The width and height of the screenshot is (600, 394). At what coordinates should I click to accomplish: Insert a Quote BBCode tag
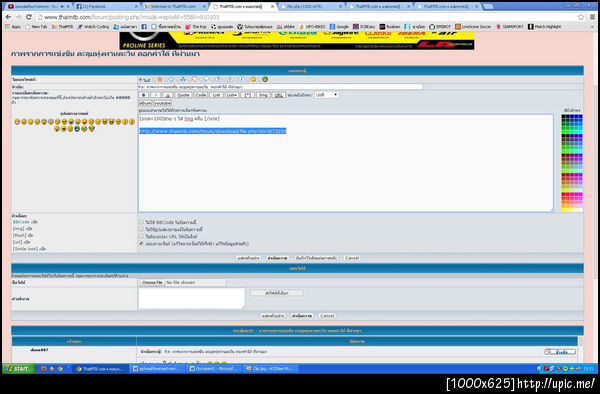[x=183, y=95]
